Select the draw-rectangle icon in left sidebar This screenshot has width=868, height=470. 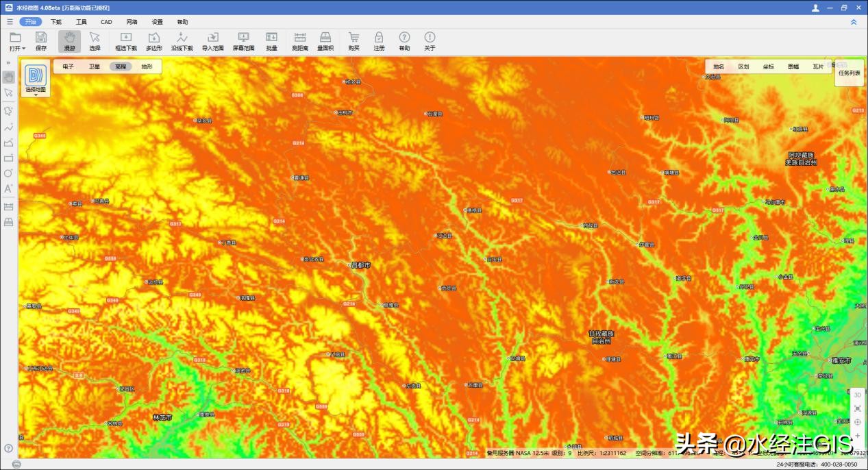coord(9,158)
